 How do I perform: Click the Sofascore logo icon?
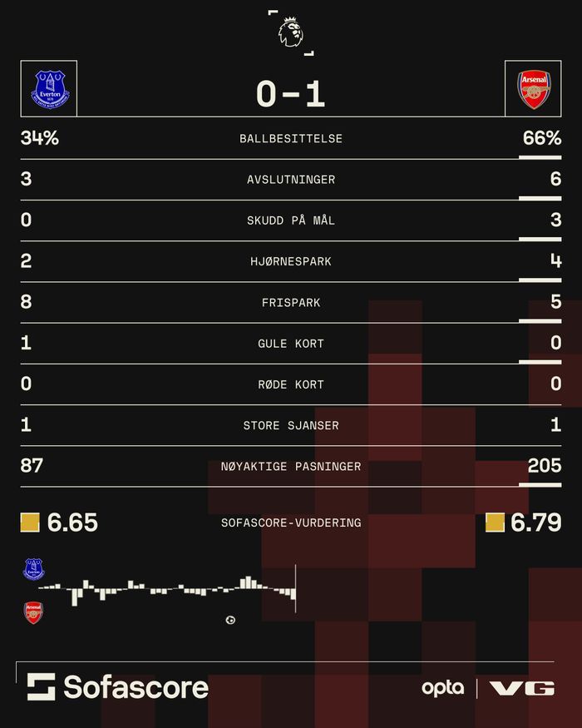pos(41,686)
